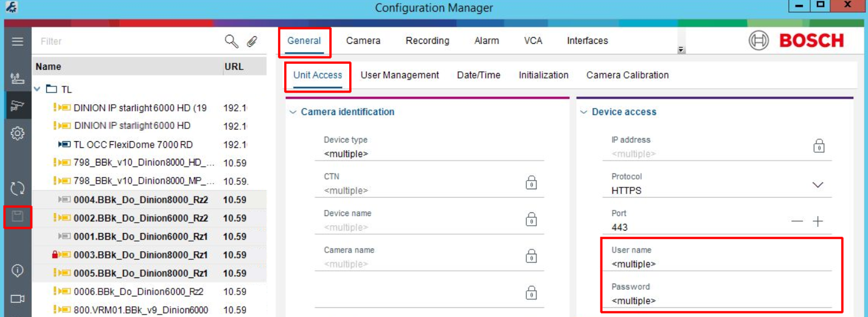Select TL OCC FlexiDome 7000 RD device
This screenshot has height=317, width=868.
(x=133, y=145)
